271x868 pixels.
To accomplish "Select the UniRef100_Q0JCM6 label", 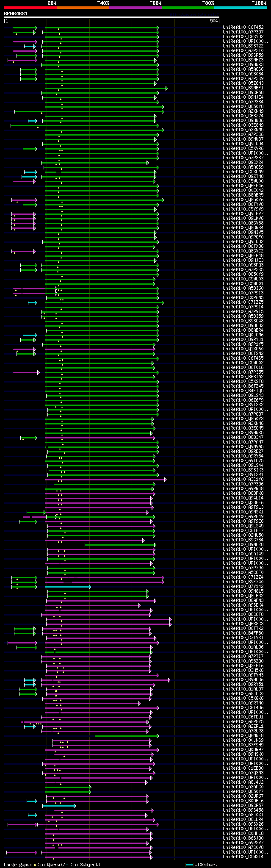I will pos(243,335).
